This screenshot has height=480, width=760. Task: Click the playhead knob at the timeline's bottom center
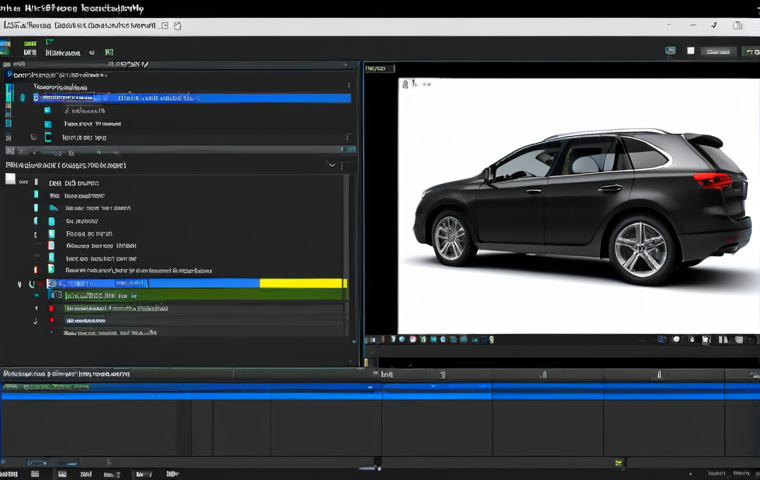coord(378,462)
